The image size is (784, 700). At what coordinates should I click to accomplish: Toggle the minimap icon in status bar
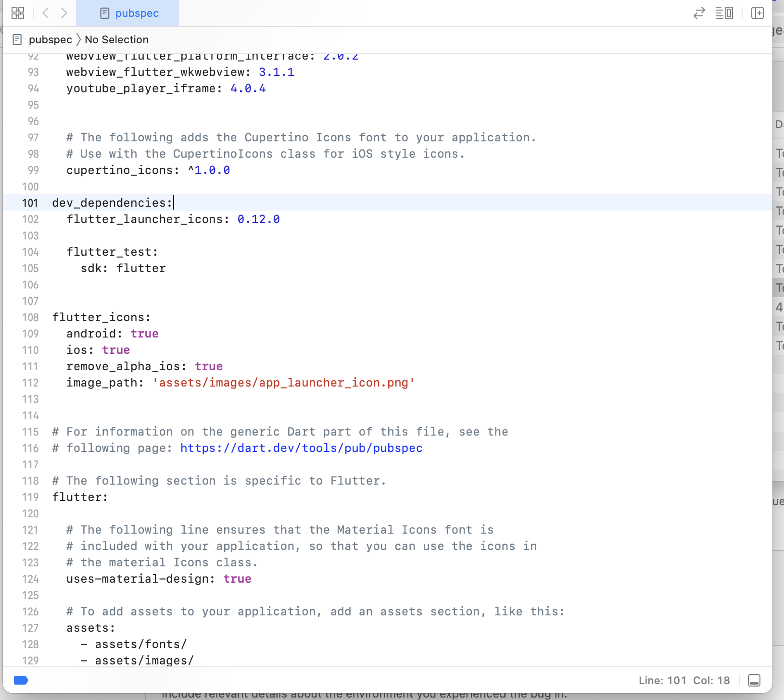click(x=754, y=680)
